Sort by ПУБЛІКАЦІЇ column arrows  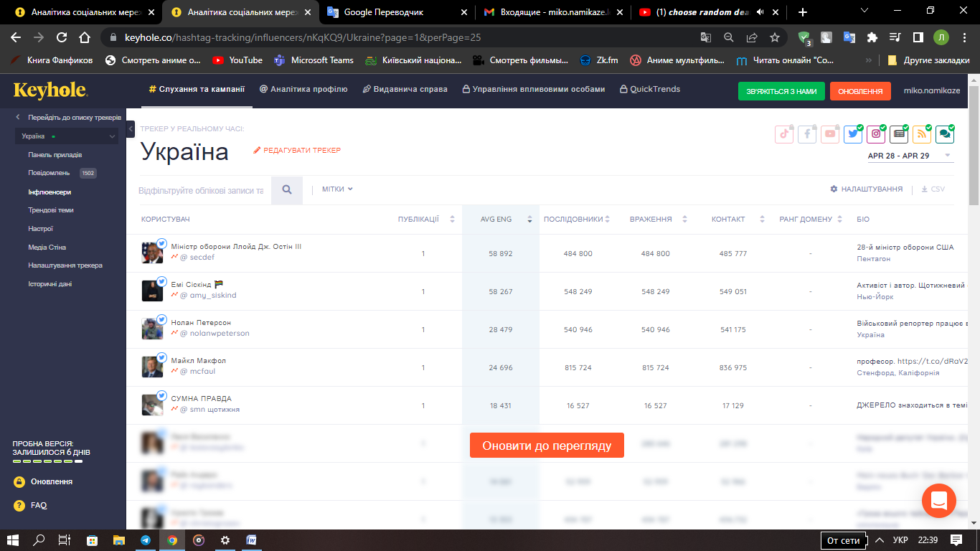coord(452,220)
